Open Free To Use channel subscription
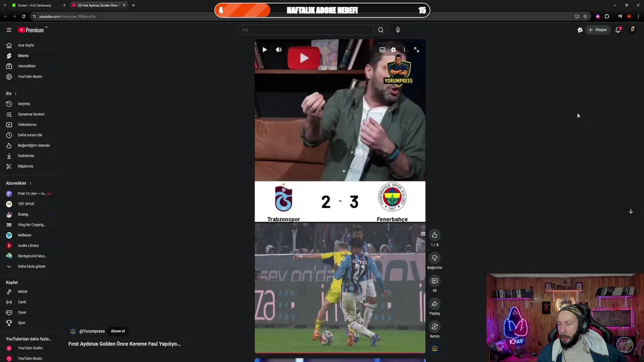644x362 pixels. tap(31, 194)
